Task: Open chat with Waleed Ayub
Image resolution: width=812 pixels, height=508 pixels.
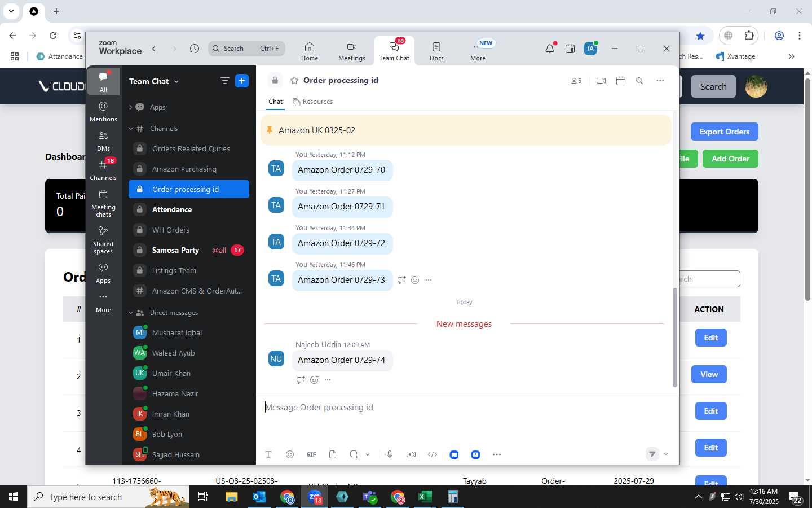Action: (x=189, y=353)
